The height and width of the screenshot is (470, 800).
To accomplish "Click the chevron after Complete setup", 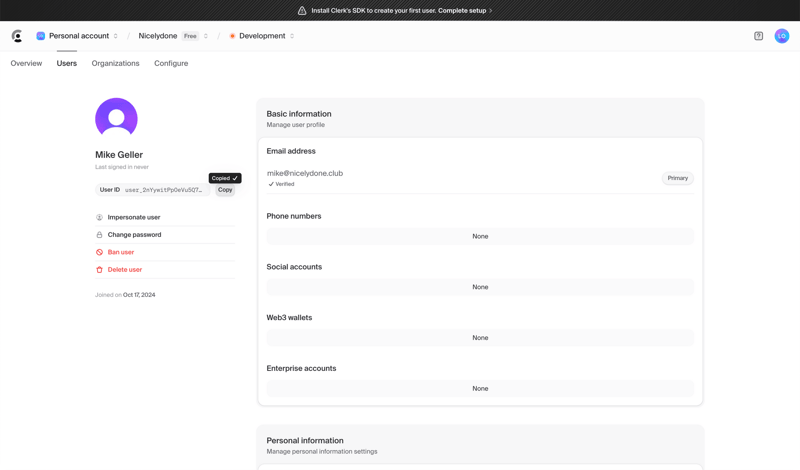I will (491, 10).
